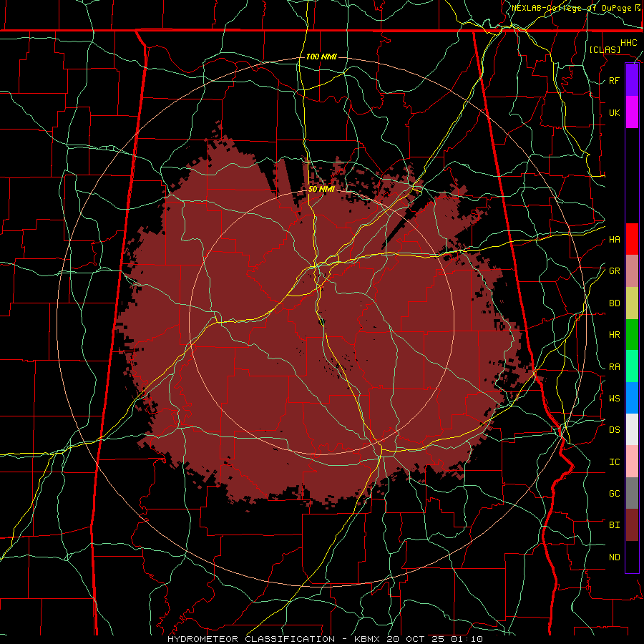The width and height of the screenshot is (644, 644).
Task: Click the UK magenta legend swatch
Action: point(632,112)
